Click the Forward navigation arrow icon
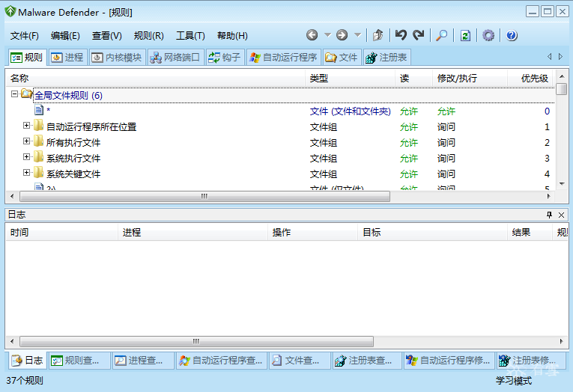Viewport: 573px width, 392px height. (342, 35)
